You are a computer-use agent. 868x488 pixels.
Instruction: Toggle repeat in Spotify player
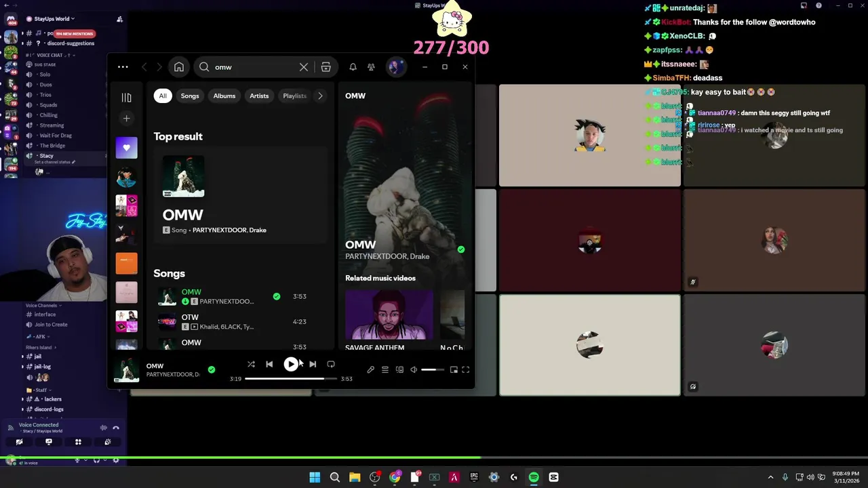[331, 364]
